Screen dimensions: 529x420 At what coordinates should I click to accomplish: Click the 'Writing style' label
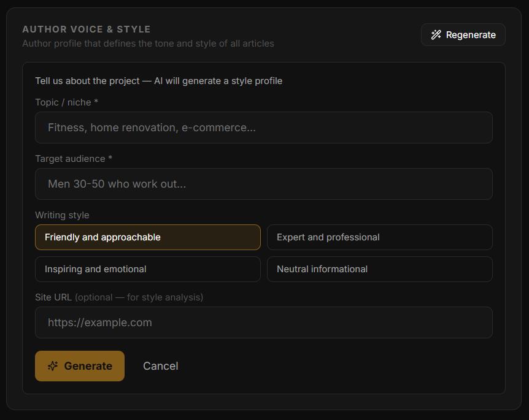(62, 215)
